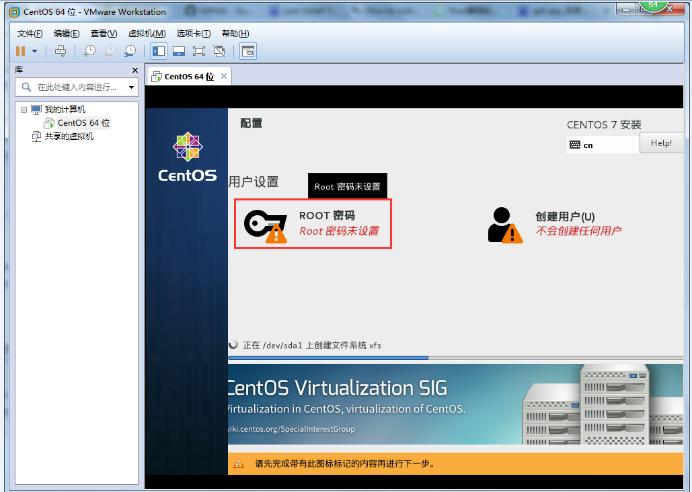This screenshot has height=492, width=692.
Task: Open the snapshot manager icon
Action: (130, 51)
